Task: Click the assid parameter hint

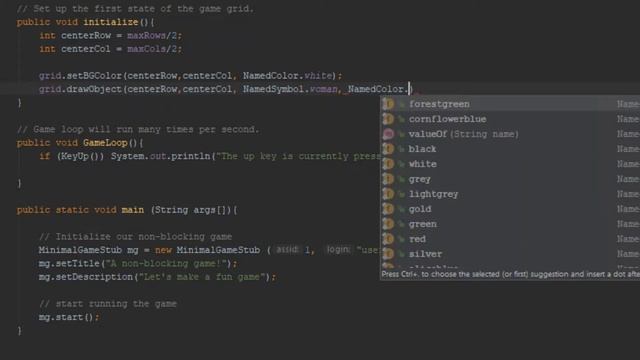Action: 287,250
